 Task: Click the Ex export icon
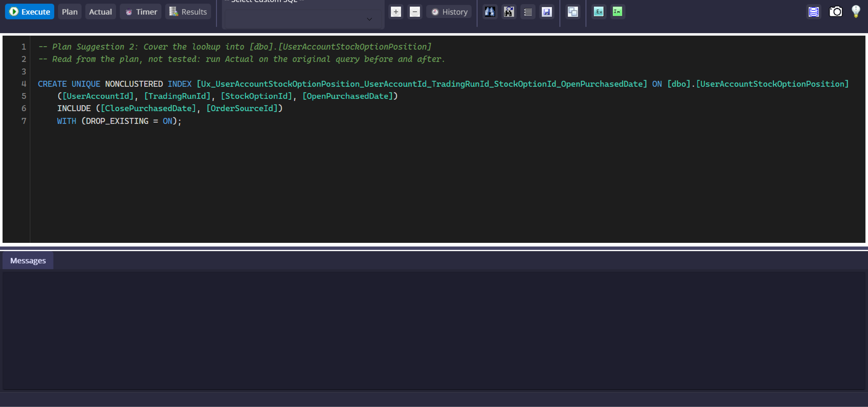point(599,12)
